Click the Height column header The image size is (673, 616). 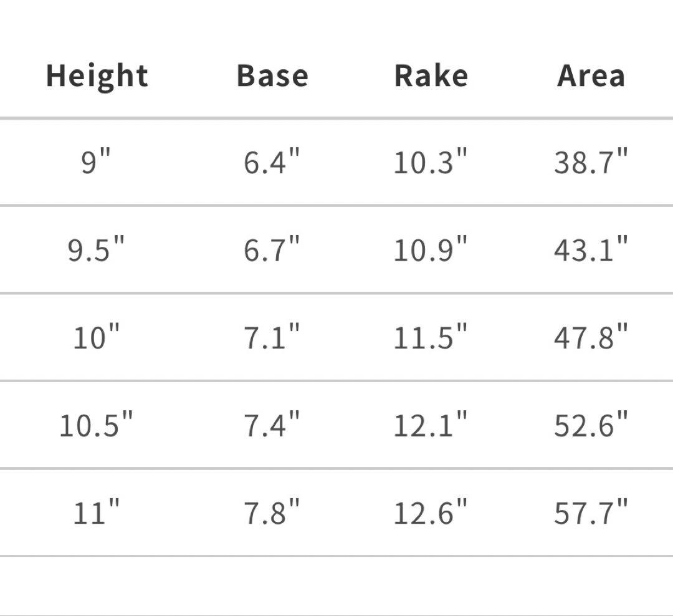pos(97,77)
